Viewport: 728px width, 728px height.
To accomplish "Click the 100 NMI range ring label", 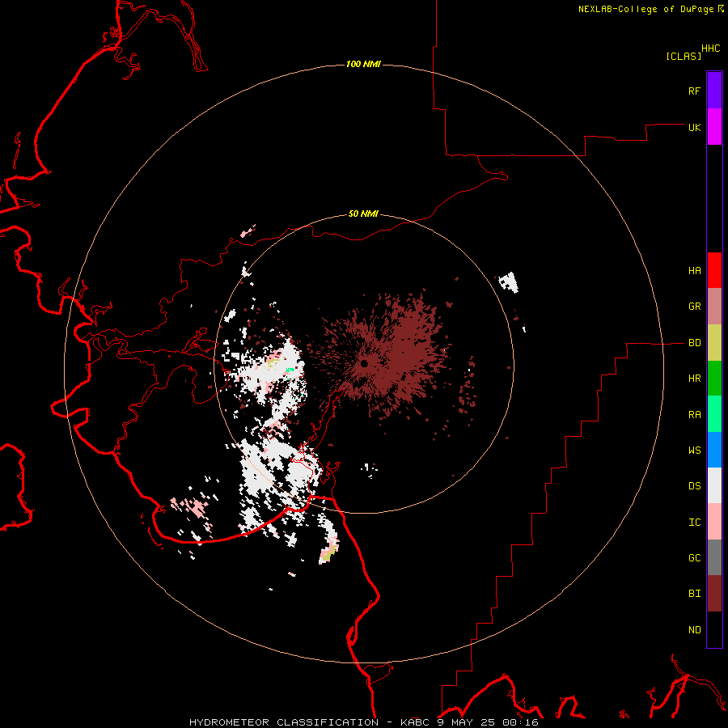I will pyautogui.click(x=363, y=64).
